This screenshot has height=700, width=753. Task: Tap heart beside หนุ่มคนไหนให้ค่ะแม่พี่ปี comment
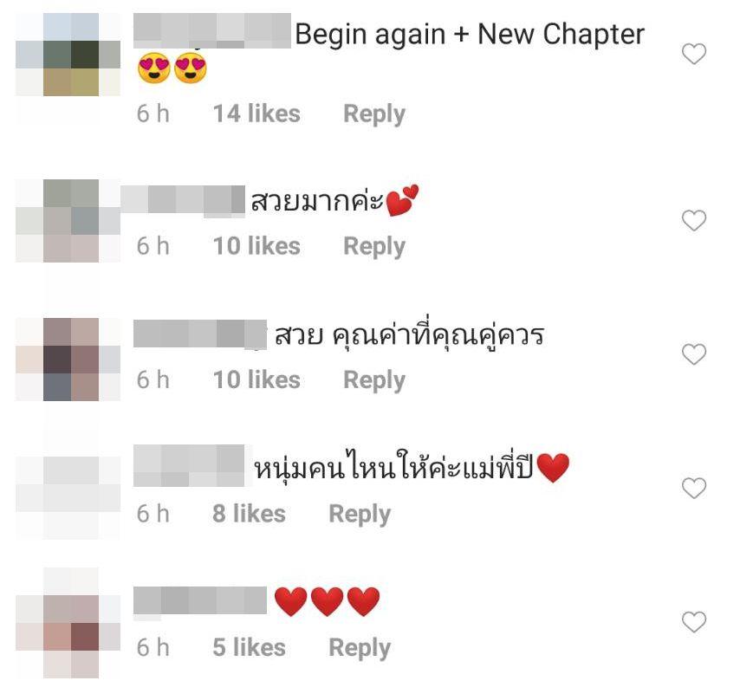pos(694,489)
